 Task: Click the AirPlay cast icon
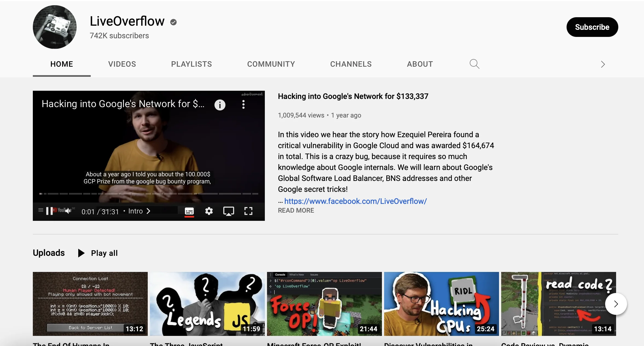click(229, 211)
